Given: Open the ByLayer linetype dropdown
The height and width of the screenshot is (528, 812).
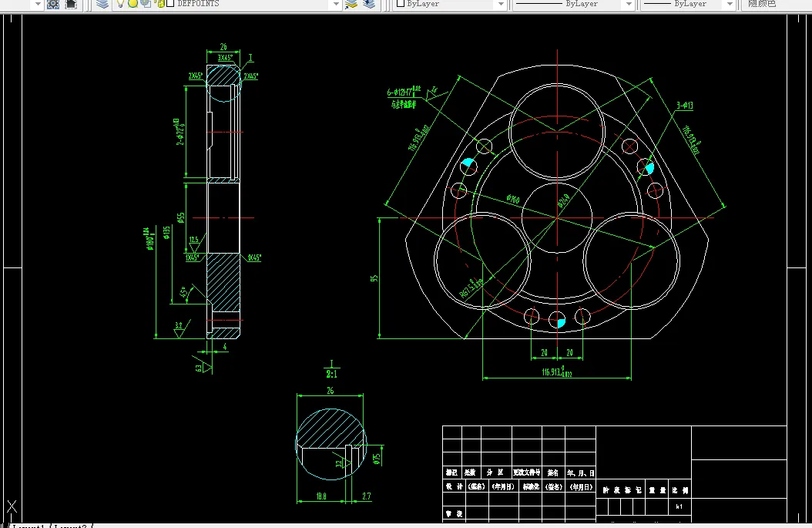Looking at the screenshot, I should click(x=628, y=4).
